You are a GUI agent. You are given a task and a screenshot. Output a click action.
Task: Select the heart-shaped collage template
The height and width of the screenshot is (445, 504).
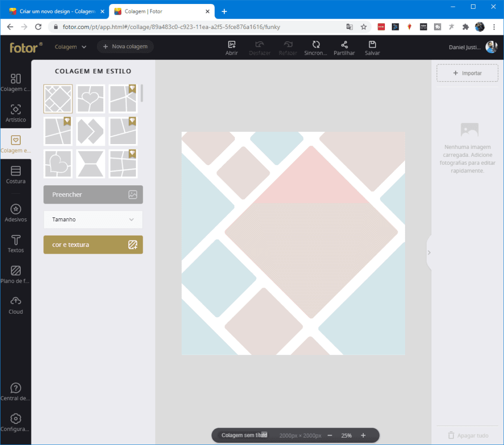(x=91, y=99)
